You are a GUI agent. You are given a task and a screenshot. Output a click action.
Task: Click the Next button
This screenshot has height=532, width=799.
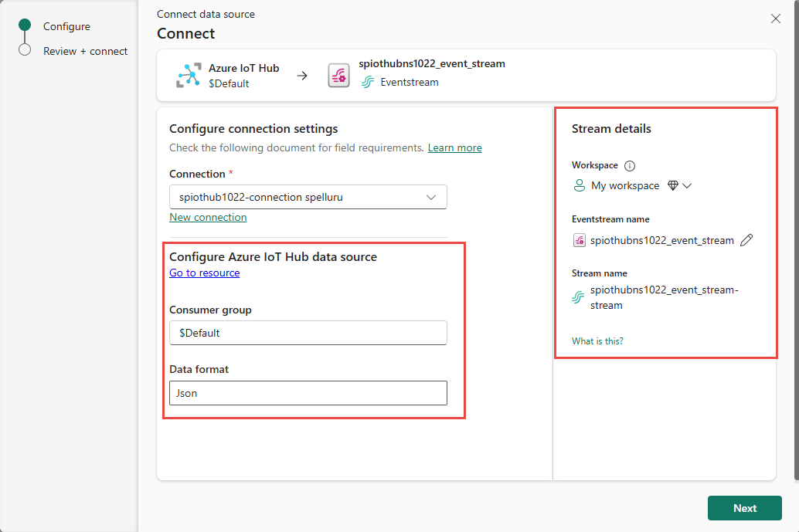744,508
